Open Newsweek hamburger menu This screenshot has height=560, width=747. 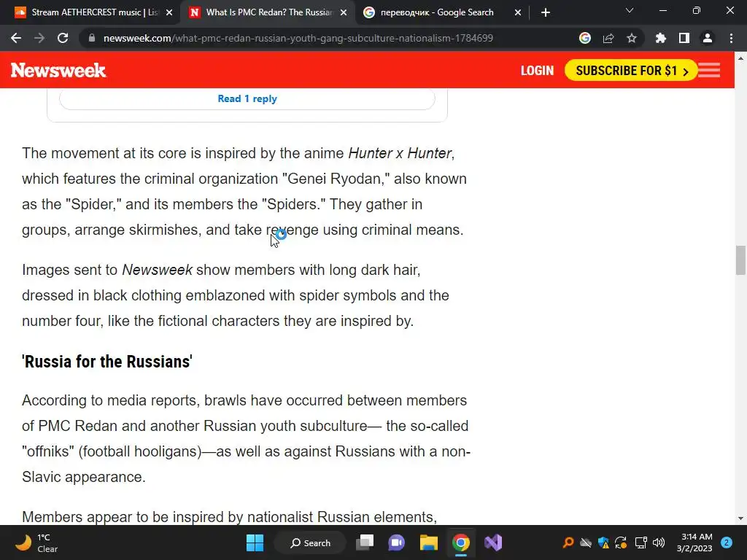pyautogui.click(x=709, y=71)
